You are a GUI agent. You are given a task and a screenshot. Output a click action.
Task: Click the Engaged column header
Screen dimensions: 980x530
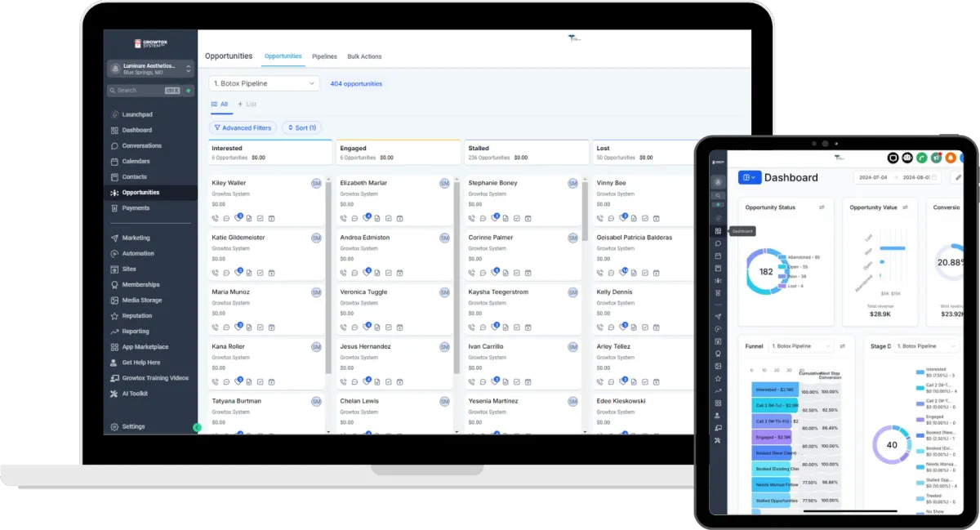pyautogui.click(x=398, y=153)
